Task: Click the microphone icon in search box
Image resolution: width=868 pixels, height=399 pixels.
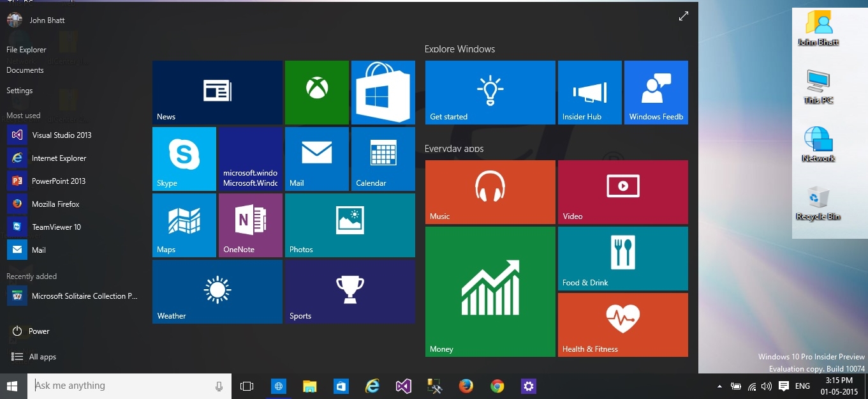Action: (x=219, y=386)
